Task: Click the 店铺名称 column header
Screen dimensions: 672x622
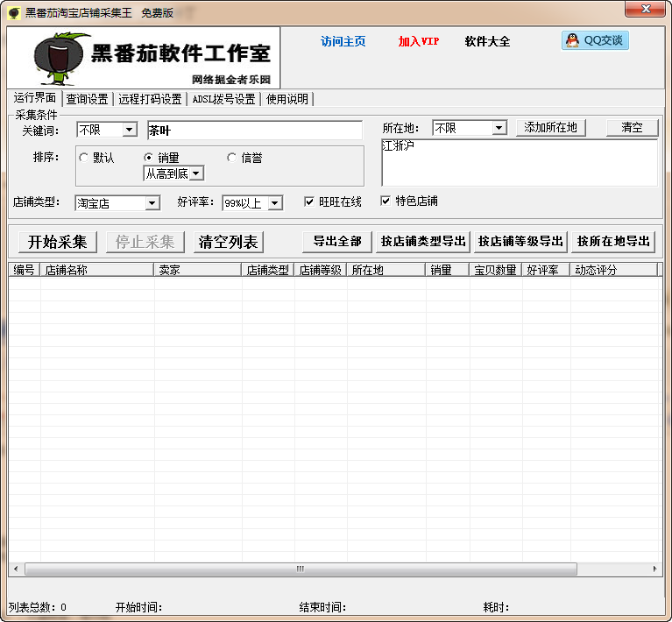Action: coord(97,270)
